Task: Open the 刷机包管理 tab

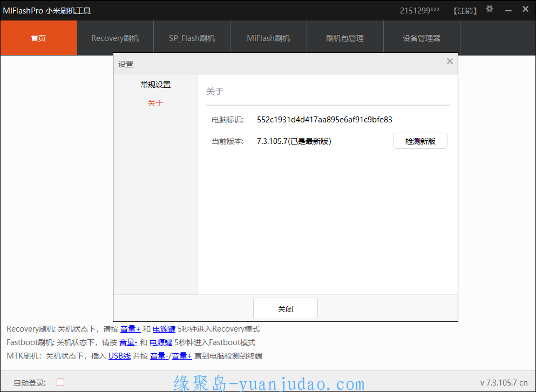Action: click(x=345, y=38)
